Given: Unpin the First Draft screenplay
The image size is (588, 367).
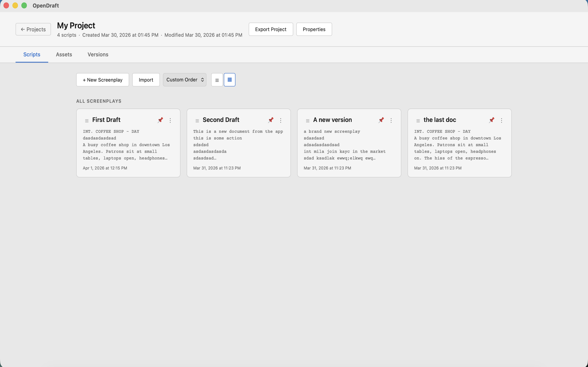Looking at the screenshot, I should click(x=160, y=120).
